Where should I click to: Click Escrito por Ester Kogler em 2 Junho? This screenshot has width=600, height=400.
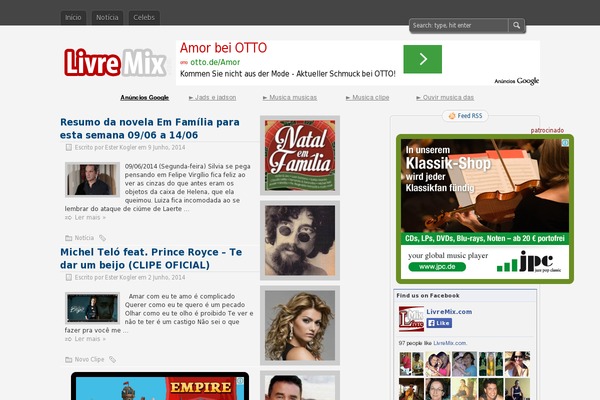[x=130, y=278]
